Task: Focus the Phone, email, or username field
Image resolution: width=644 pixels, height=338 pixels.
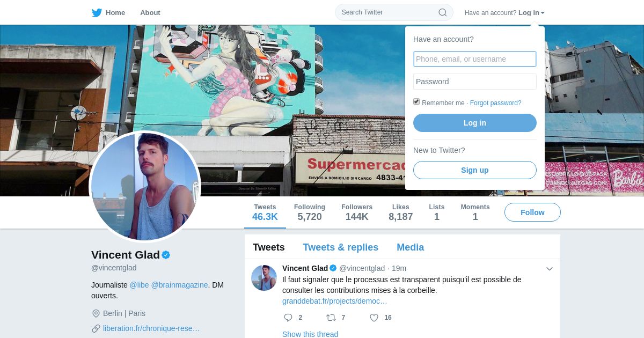Action: coord(475,59)
